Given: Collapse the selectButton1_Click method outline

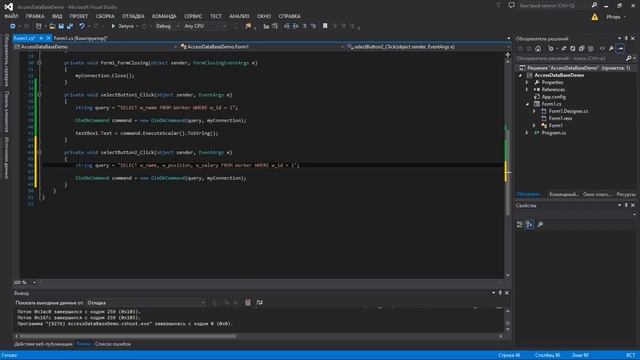Looking at the screenshot, I should 39,95.
